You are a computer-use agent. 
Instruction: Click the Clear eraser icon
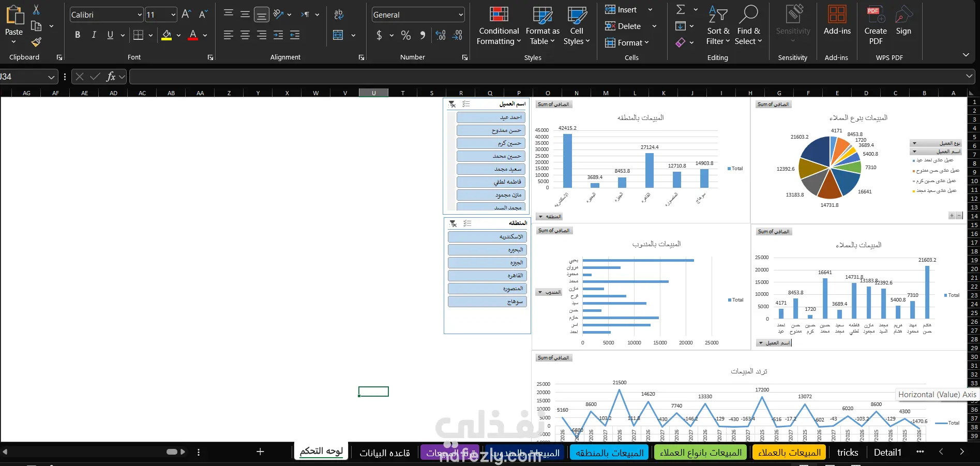[681, 42]
